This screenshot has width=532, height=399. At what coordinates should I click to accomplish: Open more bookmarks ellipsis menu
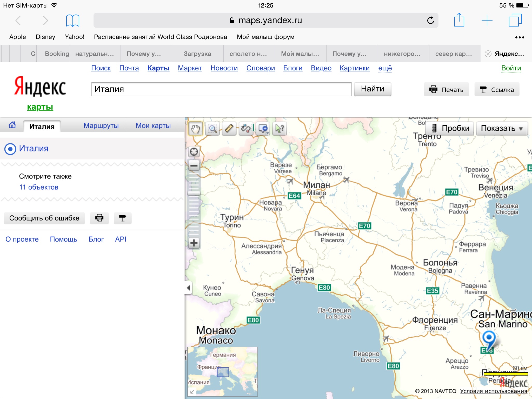pyautogui.click(x=520, y=37)
